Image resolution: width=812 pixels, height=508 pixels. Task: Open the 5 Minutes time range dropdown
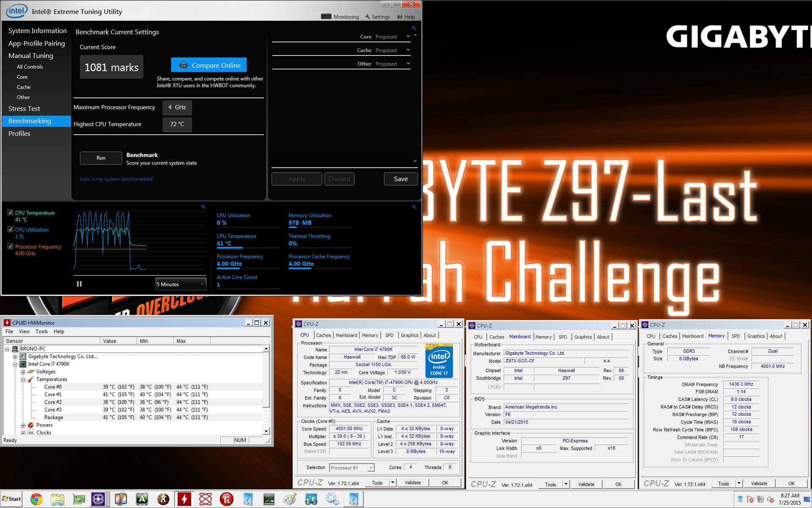(181, 284)
